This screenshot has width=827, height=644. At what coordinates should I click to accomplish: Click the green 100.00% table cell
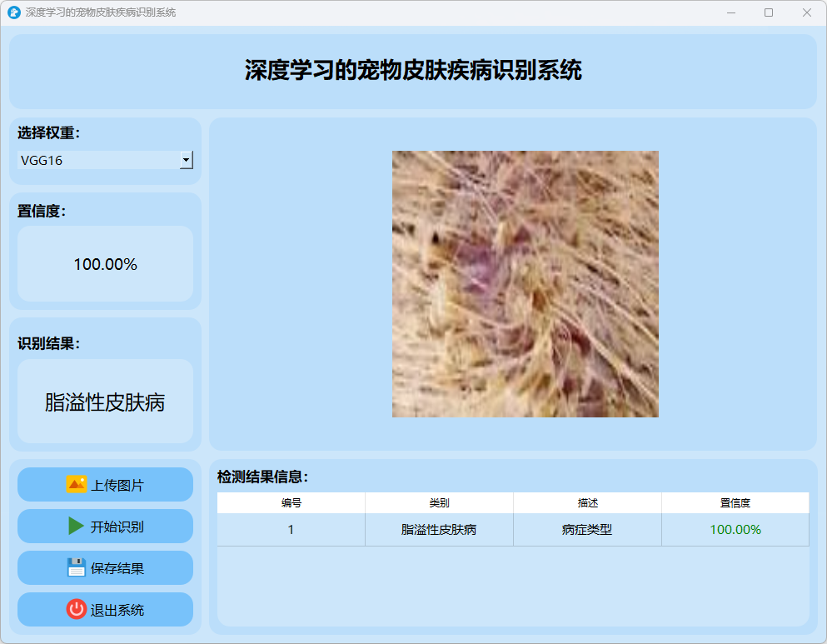click(735, 530)
